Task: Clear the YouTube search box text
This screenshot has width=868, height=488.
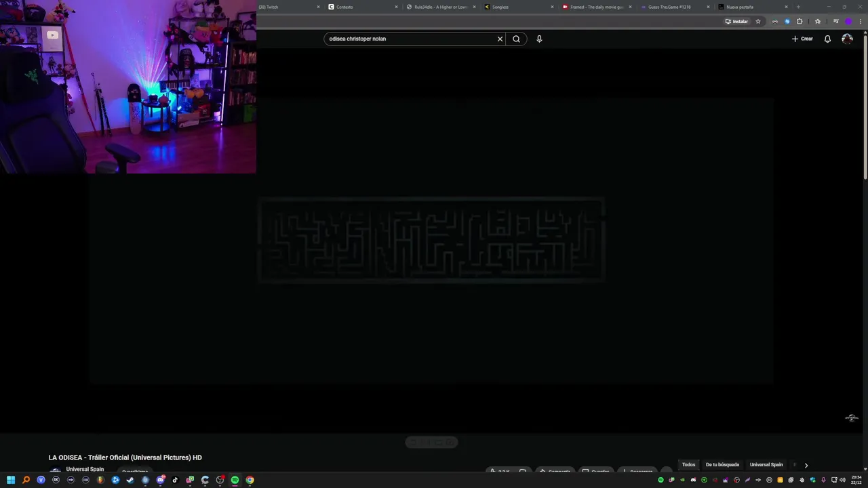Action: click(500, 39)
